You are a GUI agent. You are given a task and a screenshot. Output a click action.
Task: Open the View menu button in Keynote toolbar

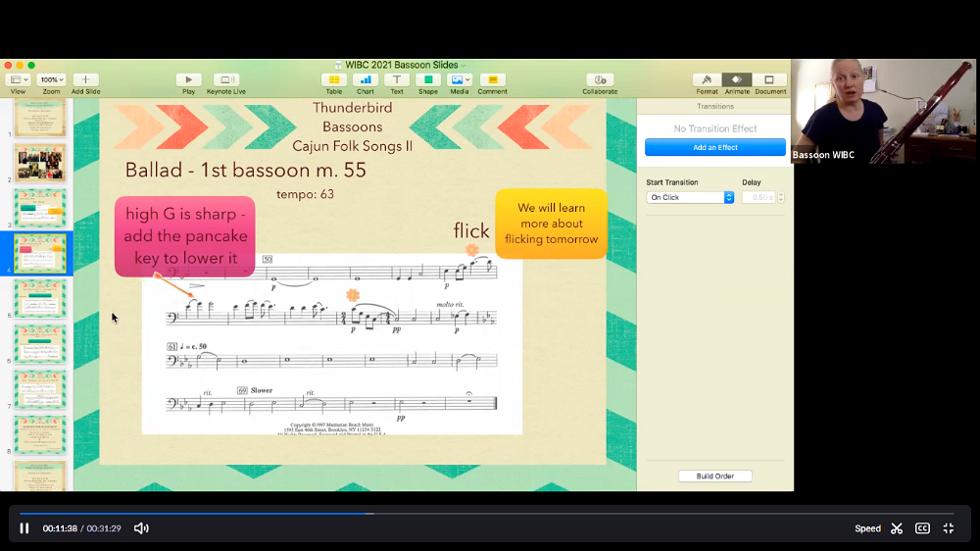coord(18,80)
